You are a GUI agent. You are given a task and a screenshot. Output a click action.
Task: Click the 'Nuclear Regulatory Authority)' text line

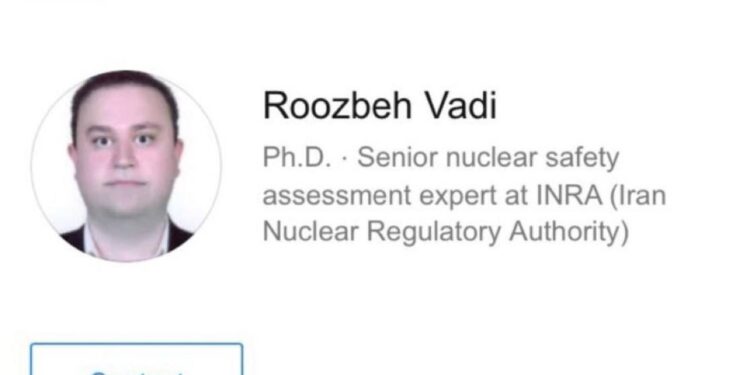(446, 232)
